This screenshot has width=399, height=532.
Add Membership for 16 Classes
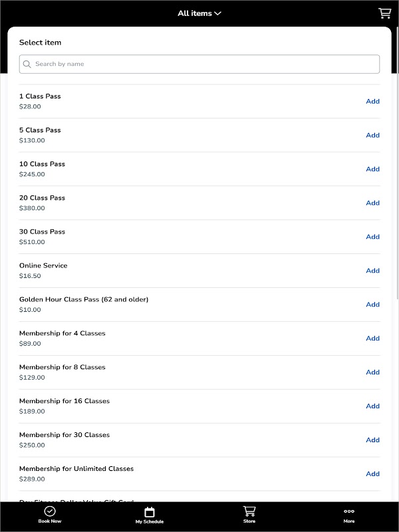(372, 406)
